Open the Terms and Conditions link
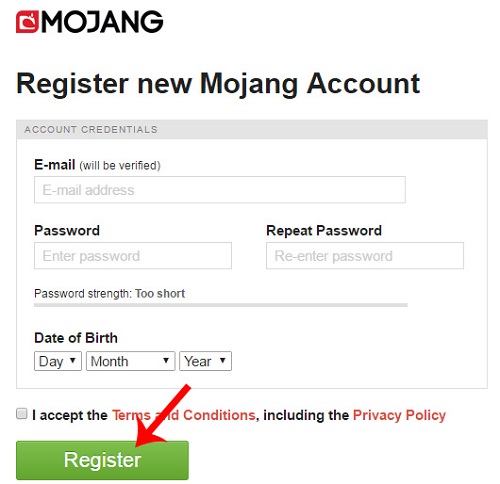The height and width of the screenshot is (484, 500). (x=184, y=415)
